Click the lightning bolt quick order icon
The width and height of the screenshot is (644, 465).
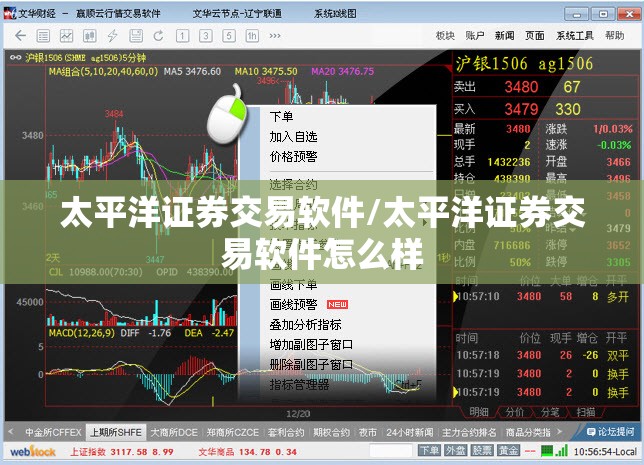tap(113, 36)
